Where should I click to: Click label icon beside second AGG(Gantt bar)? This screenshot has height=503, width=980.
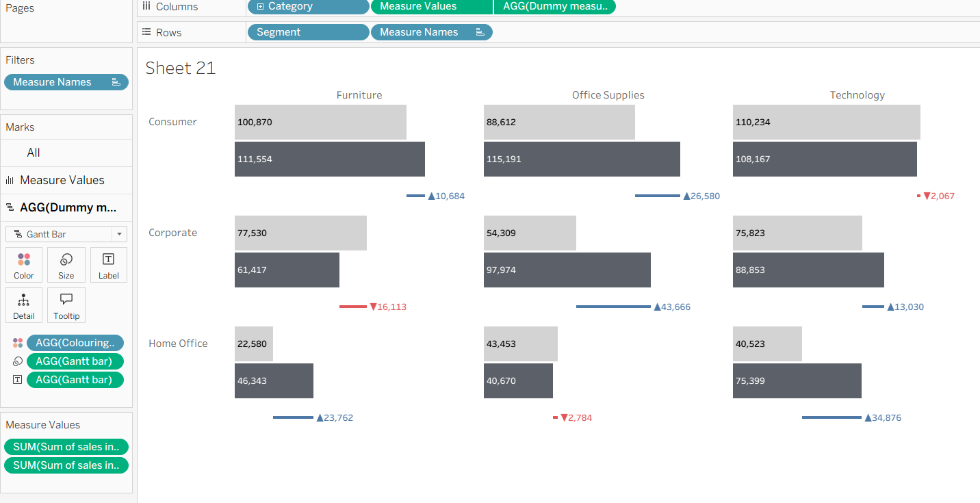click(18, 379)
